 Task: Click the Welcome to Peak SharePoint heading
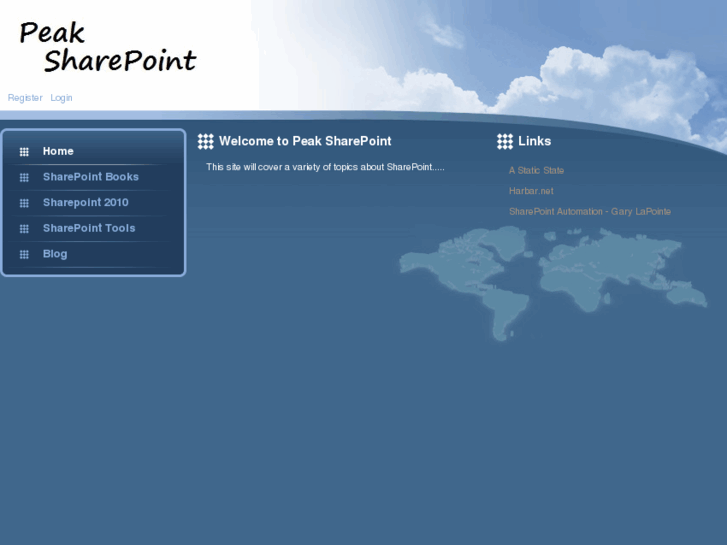point(305,141)
